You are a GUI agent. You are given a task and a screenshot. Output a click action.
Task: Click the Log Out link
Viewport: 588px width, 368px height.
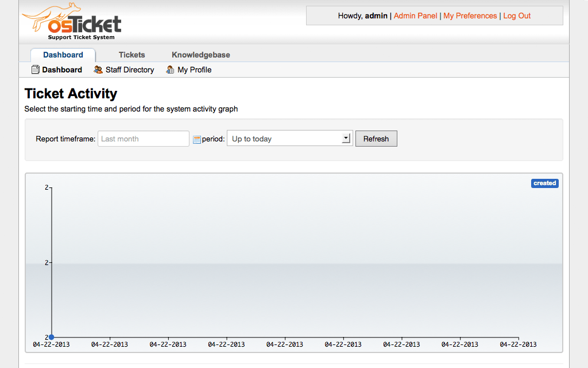[517, 16]
